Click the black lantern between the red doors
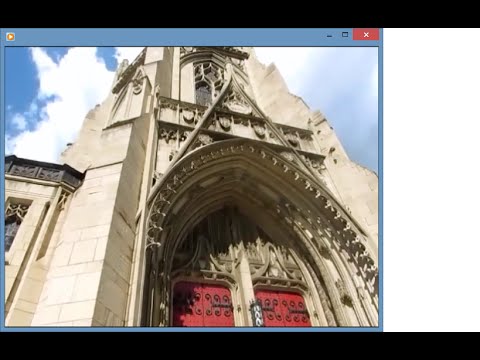The width and height of the screenshot is (480, 360). [x=256, y=313]
